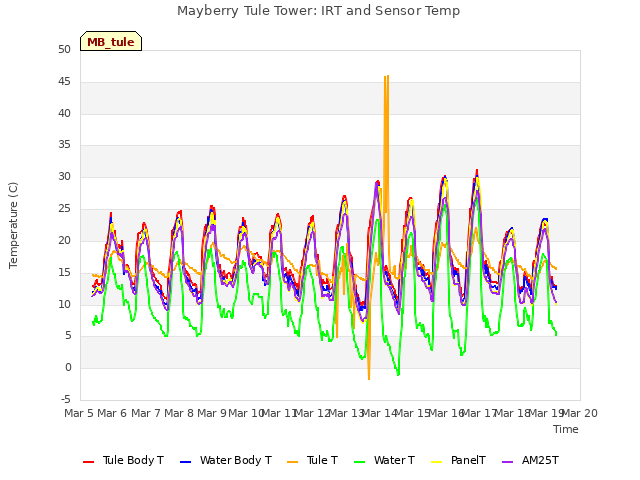Click the 25 y-axis tick label
The height and width of the screenshot is (480, 640).
pyautogui.click(x=64, y=209)
